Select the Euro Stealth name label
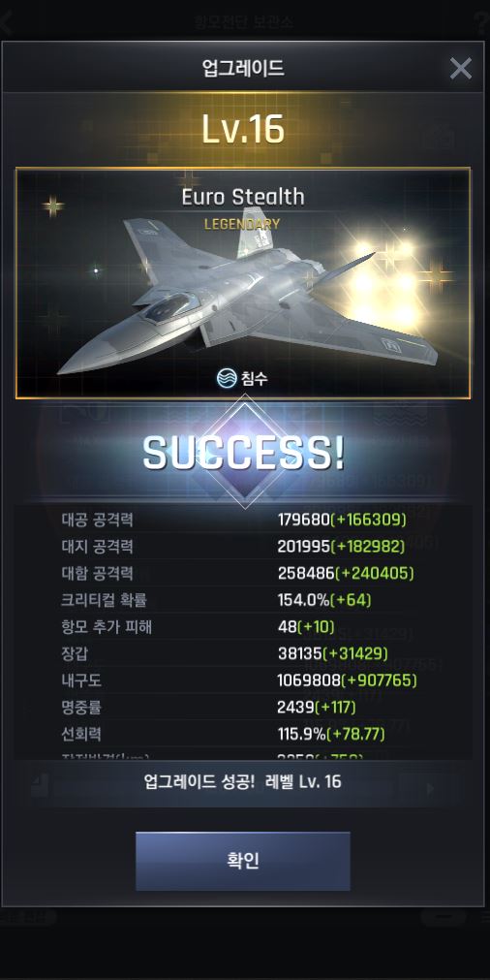Viewport: 490px width, 980px height. (243, 197)
